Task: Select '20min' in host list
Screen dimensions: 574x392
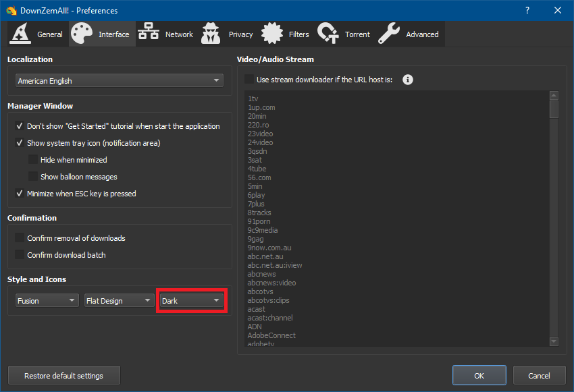Action: coord(257,116)
